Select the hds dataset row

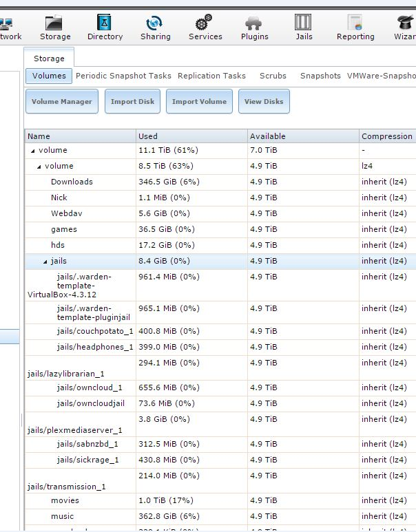coord(220,245)
